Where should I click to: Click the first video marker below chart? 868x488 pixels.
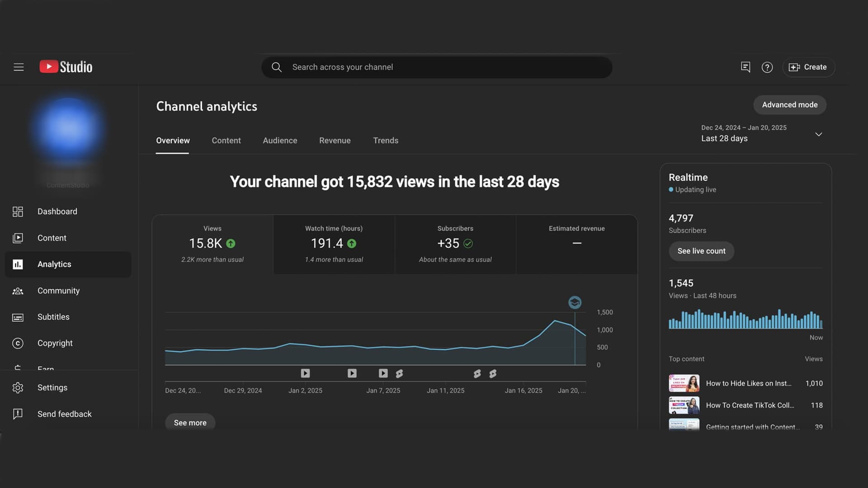click(x=306, y=373)
